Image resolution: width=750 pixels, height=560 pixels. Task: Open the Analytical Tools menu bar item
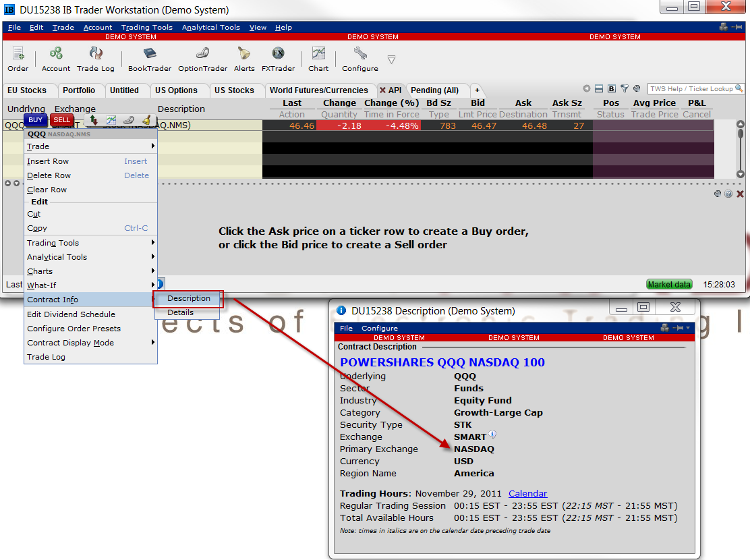click(211, 27)
